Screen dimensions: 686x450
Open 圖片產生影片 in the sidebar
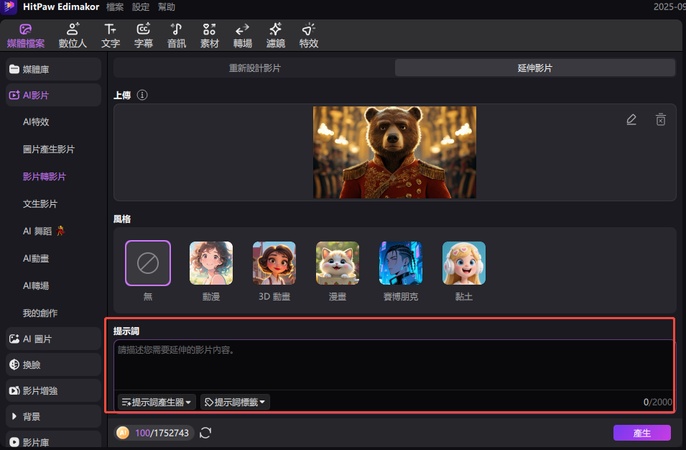(49, 149)
